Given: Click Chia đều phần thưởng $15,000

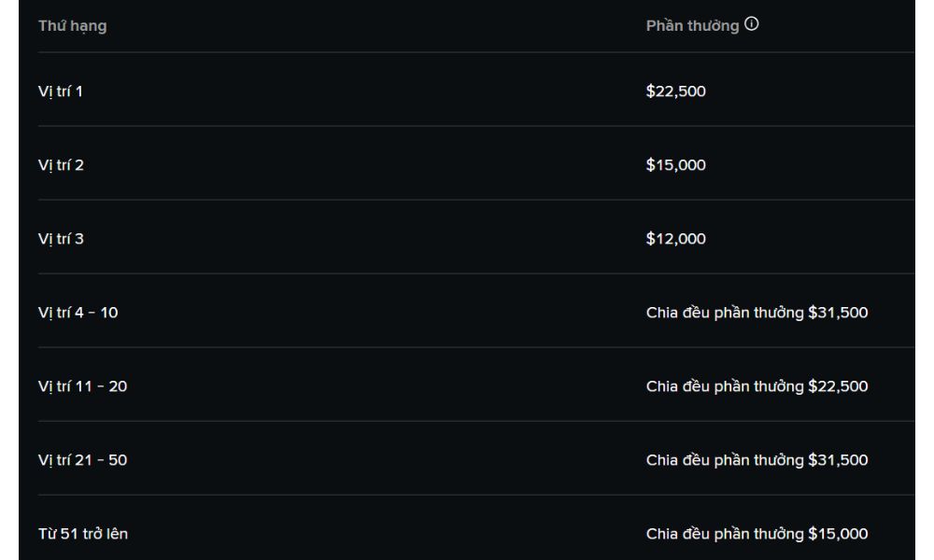Looking at the screenshot, I should tap(757, 534).
